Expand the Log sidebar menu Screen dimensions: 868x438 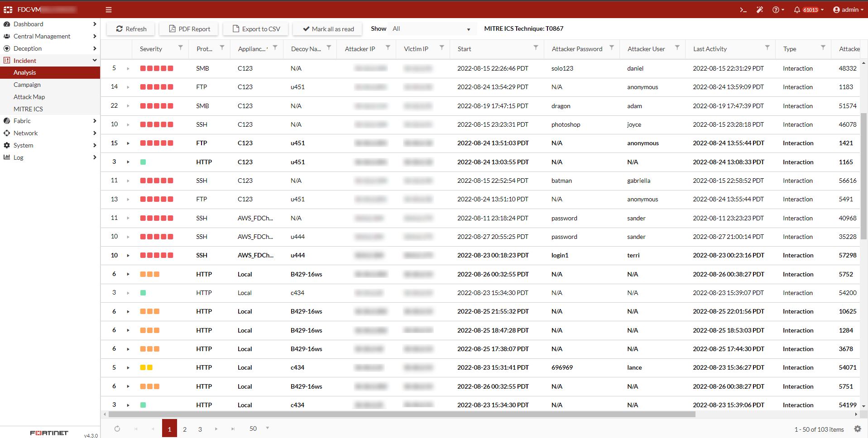coord(50,157)
